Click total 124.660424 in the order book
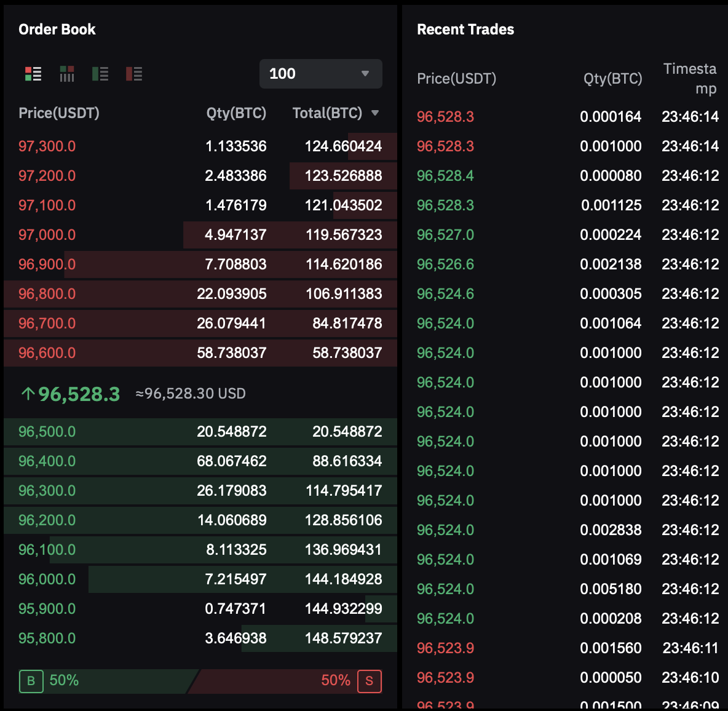728x711 pixels. coord(344,146)
